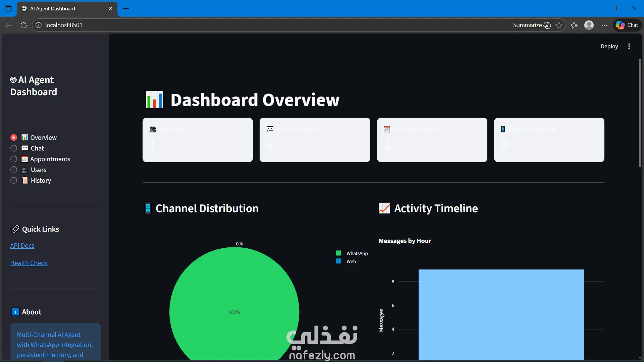Restore down the browser window

615,8
